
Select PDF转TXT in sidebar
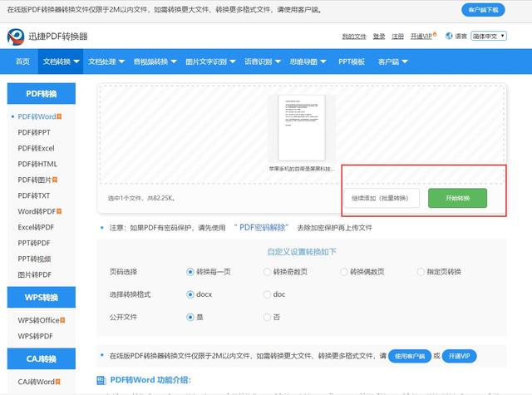pos(33,195)
